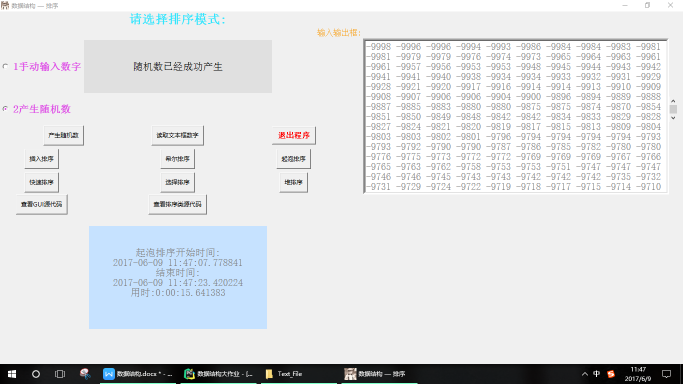Screen dimensions: 683x384
Task: Open Cortana search circle icon
Action: pos(36,374)
